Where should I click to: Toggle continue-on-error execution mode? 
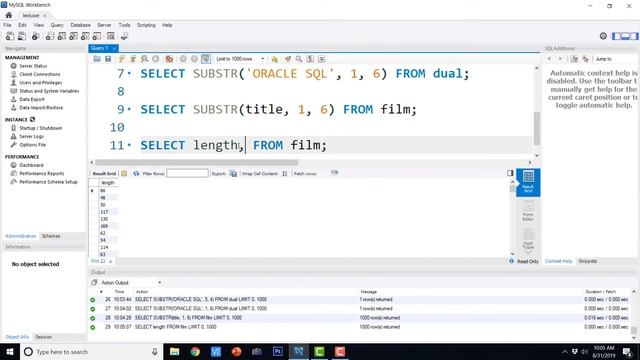pyautogui.click(x=169, y=59)
